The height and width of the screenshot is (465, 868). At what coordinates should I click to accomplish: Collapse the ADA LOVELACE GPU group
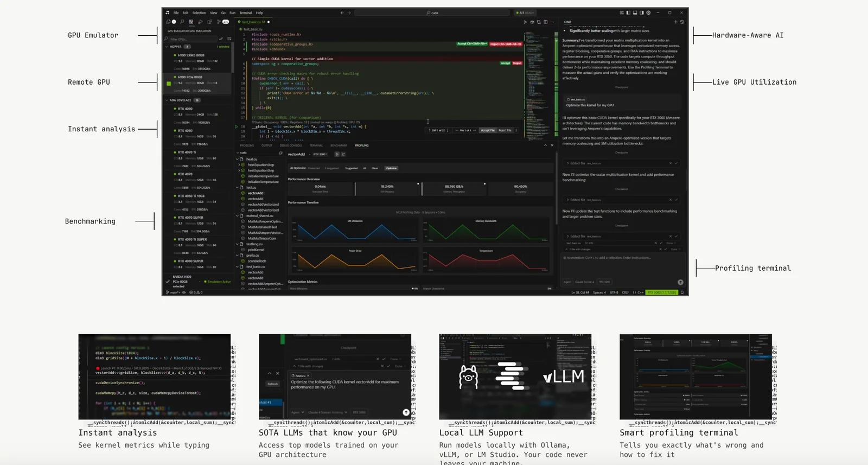tap(167, 100)
